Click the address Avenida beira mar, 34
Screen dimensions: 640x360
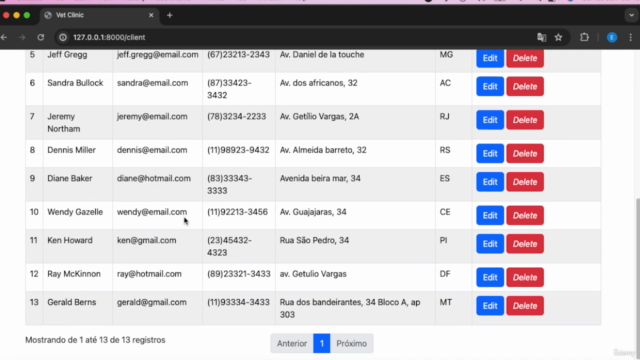pyautogui.click(x=320, y=178)
